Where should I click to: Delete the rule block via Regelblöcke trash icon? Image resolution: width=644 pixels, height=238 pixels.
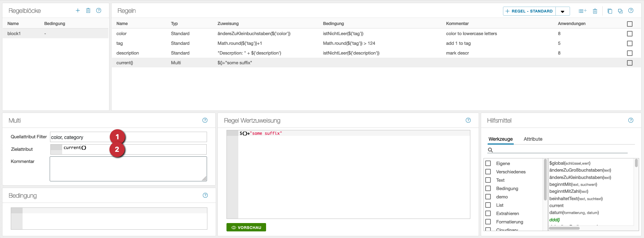88,10
